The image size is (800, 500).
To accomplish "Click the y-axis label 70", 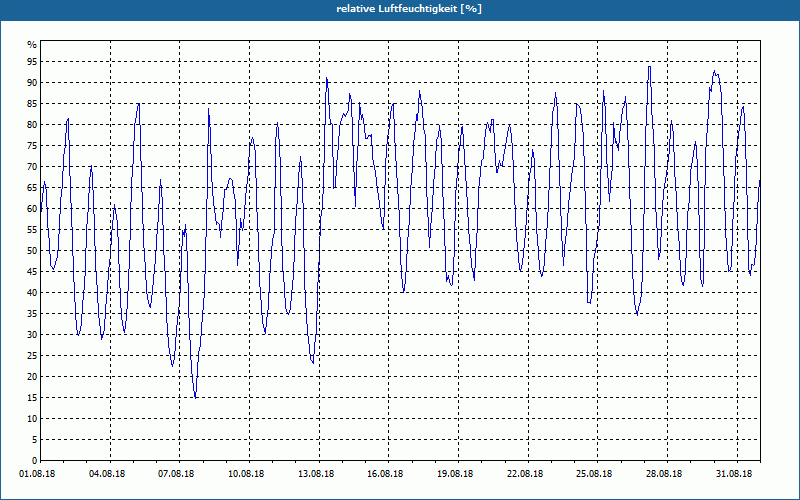I will click(x=32, y=167).
